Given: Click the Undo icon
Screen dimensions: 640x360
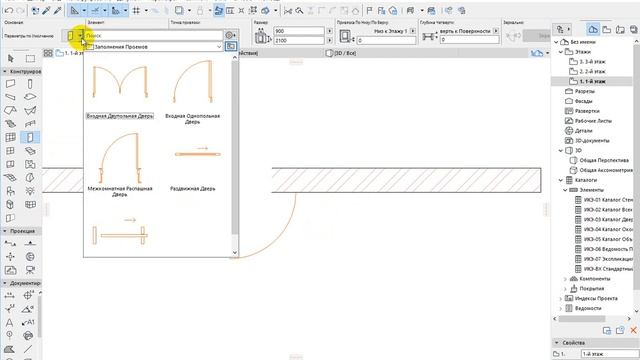Looking at the screenshot, I should [x=9, y=11].
